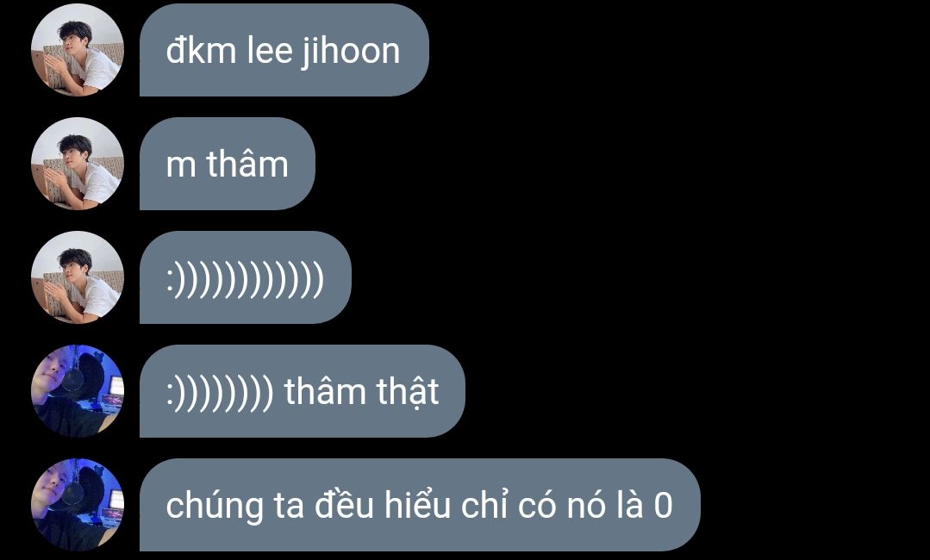Select 'chúng ta đều hiểu chỉ có nó là 0' bubble
Image resolution: width=930 pixels, height=560 pixels.
click(420, 505)
